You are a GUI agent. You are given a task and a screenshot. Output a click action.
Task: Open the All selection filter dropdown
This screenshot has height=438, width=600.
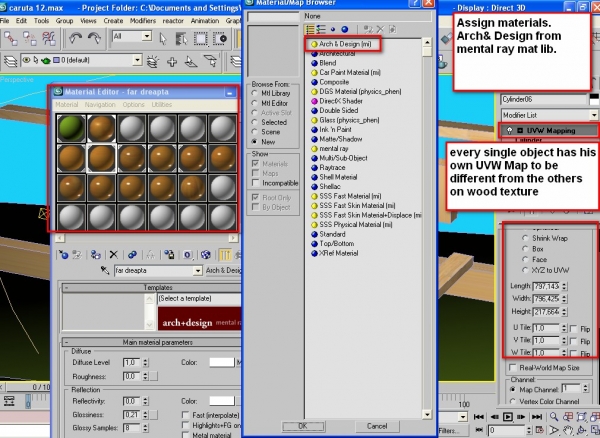coord(147,37)
